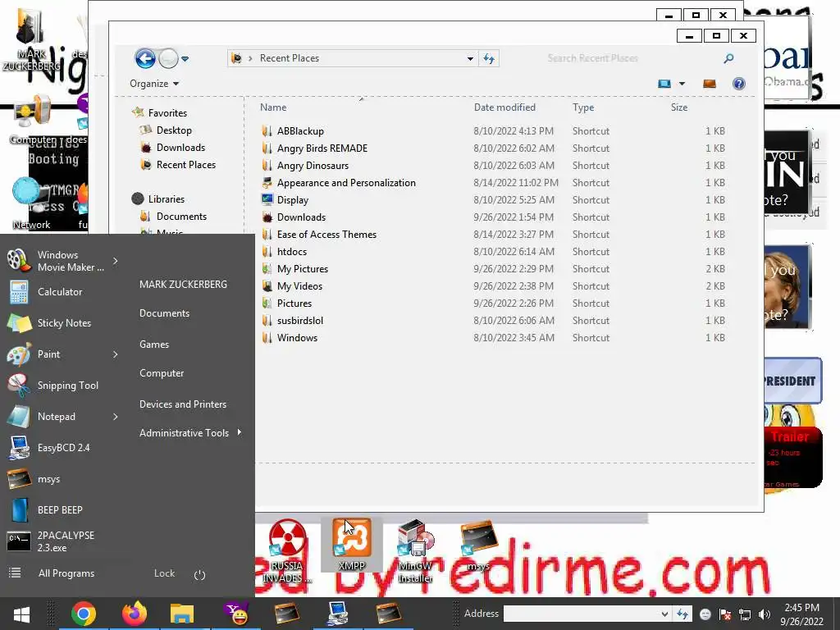Click the search magnifier icon
This screenshot has height=630, width=840.
pyautogui.click(x=728, y=58)
